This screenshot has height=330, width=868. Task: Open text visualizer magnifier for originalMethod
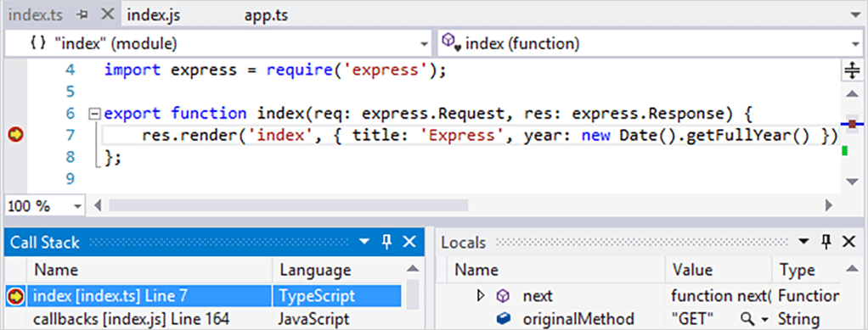point(747,319)
